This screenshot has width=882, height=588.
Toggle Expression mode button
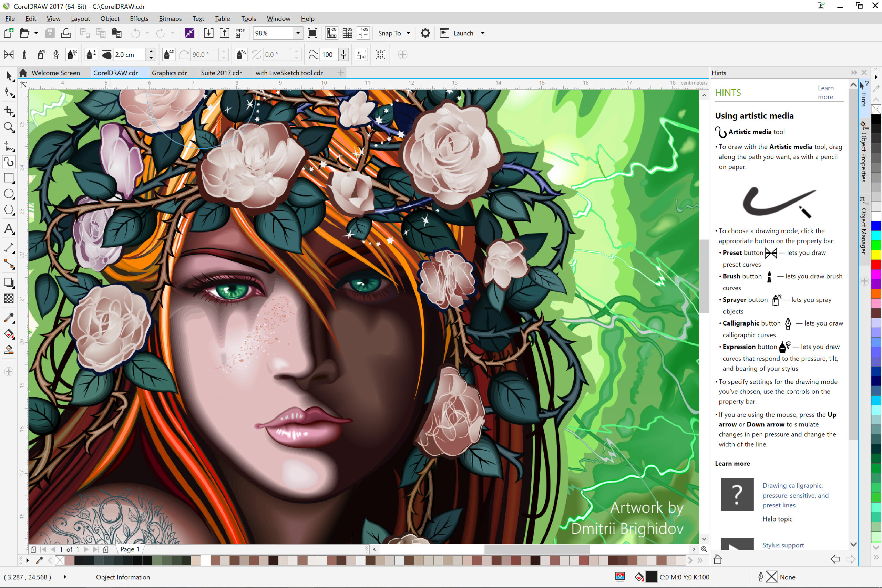click(x=72, y=55)
